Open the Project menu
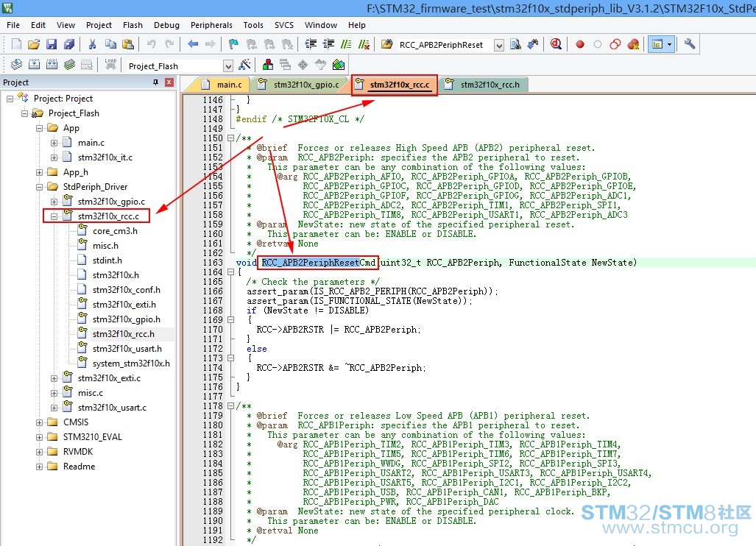This screenshot has width=756, height=546. pos(99,25)
